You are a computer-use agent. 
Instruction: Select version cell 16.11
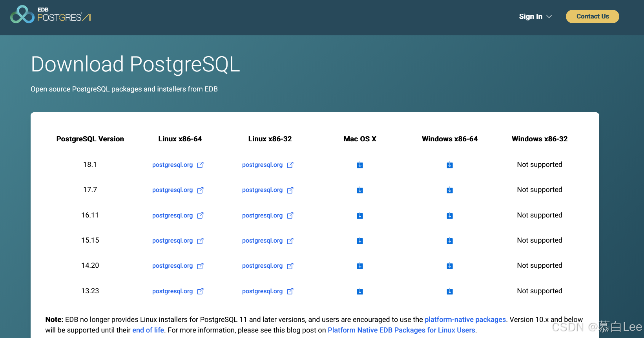click(90, 215)
